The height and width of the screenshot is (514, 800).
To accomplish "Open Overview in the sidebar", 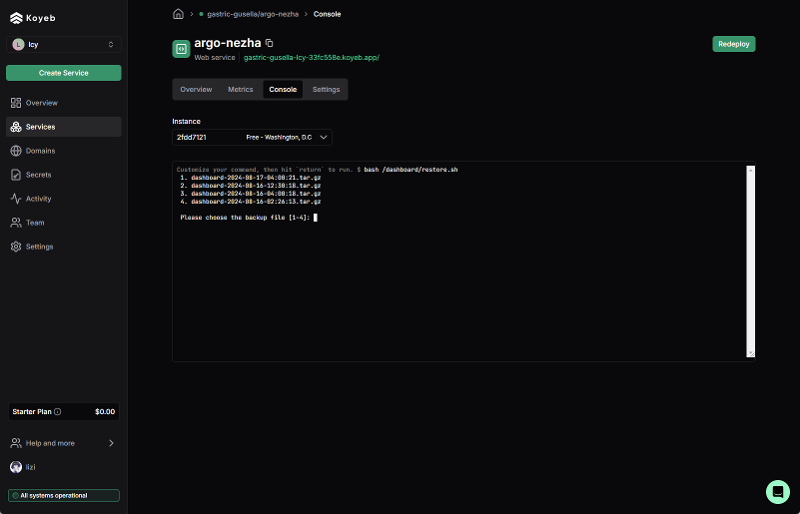I will pyautogui.click(x=64, y=103).
